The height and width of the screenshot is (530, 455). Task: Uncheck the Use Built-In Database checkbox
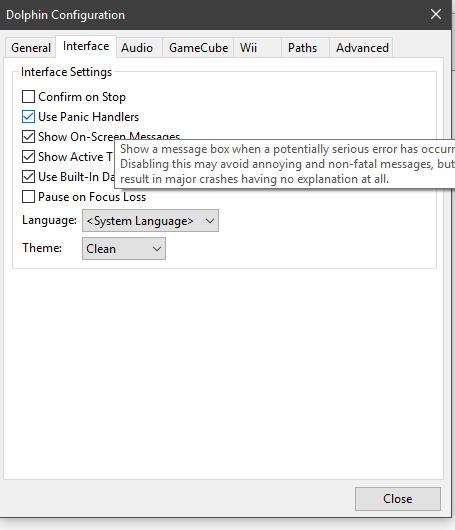(x=28, y=176)
